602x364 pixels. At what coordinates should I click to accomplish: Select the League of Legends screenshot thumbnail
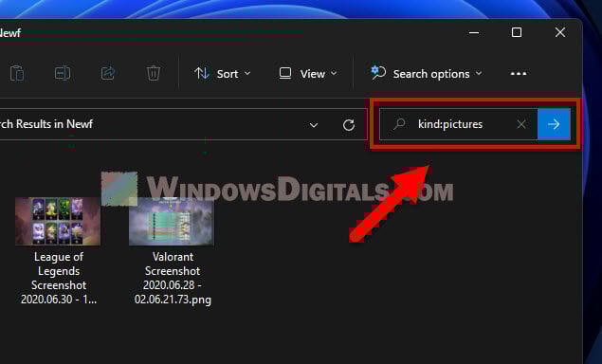58,221
